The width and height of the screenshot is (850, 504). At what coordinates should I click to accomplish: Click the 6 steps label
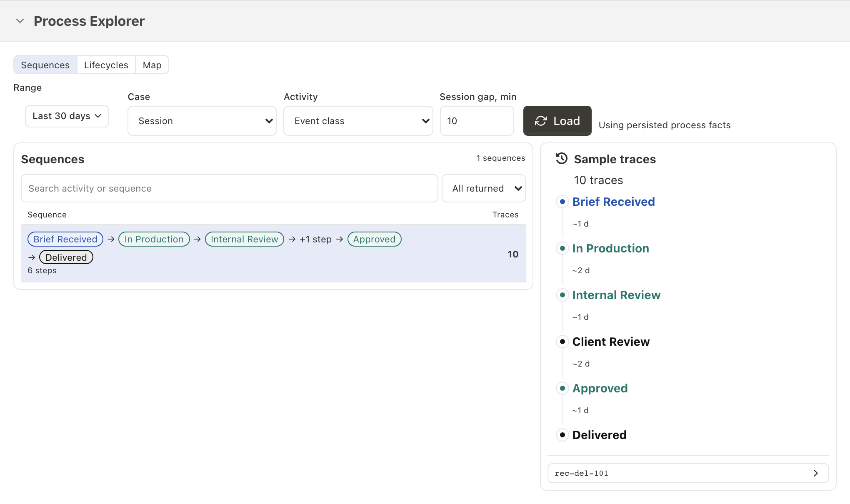(42, 270)
